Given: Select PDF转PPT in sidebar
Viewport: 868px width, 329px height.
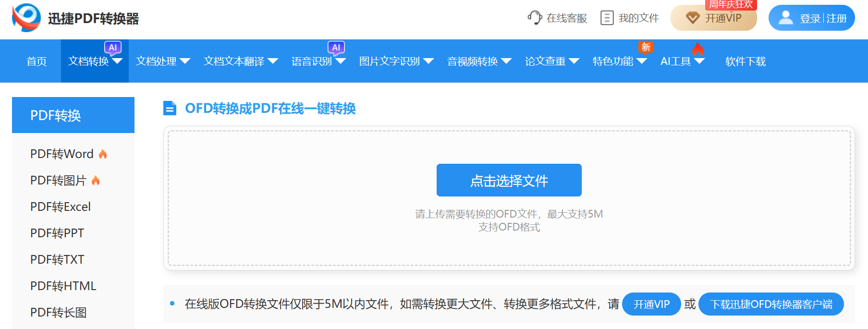Looking at the screenshot, I should (x=57, y=233).
